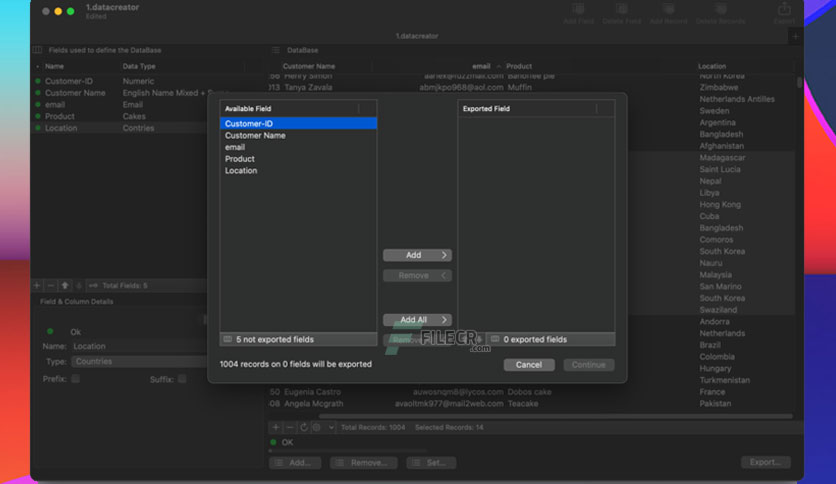Select Location in Available Field list
The height and width of the screenshot is (484, 836).
pos(298,171)
